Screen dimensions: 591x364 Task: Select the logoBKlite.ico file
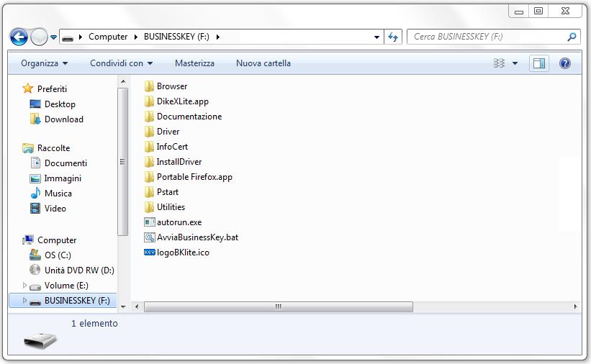tap(182, 252)
